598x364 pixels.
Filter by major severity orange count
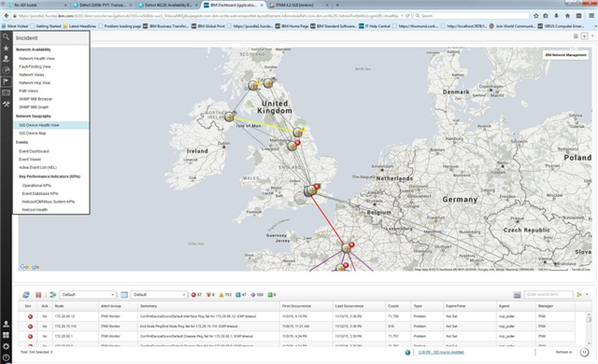click(210, 295)
